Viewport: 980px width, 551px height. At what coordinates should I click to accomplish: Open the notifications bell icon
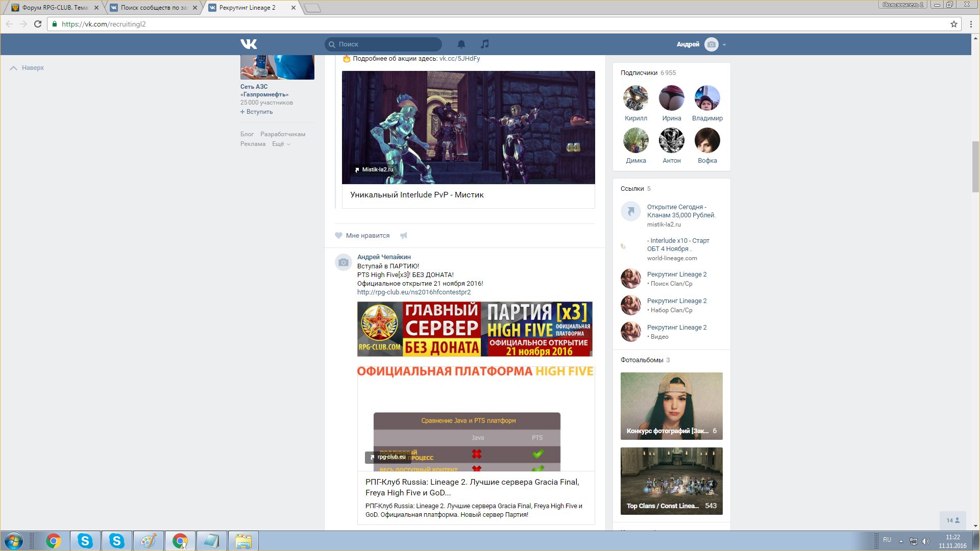461,44
